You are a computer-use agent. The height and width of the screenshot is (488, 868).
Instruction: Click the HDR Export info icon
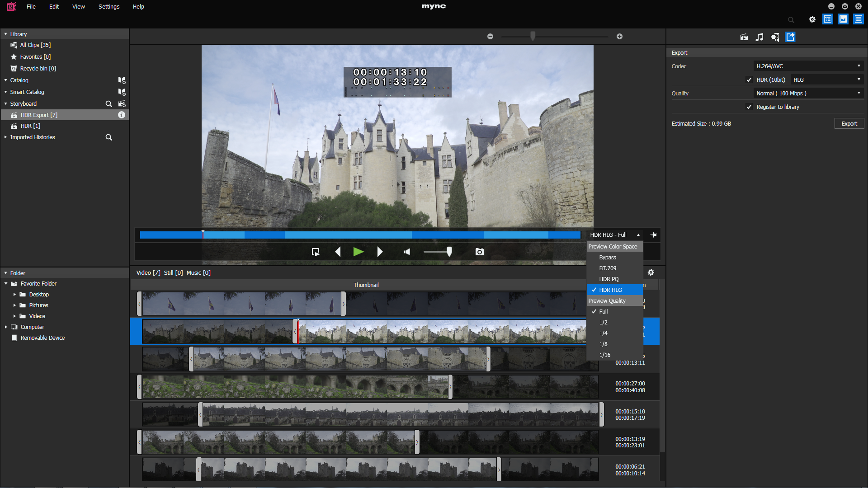tap(122, 115)
